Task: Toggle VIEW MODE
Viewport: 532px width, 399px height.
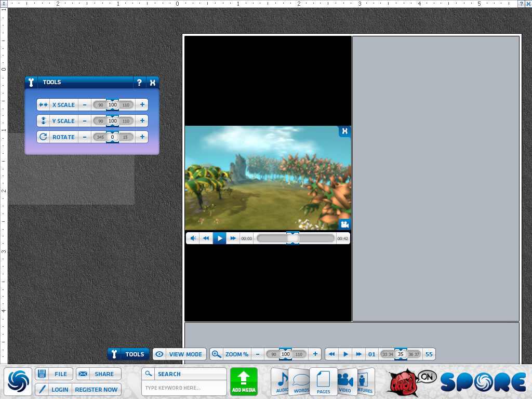Action: (x=179, y=354)
